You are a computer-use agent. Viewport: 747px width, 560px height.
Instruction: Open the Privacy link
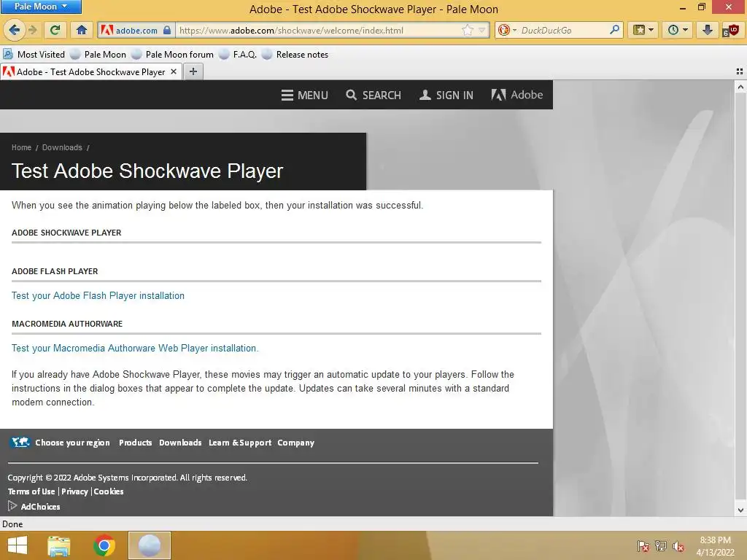pos(74,491)
